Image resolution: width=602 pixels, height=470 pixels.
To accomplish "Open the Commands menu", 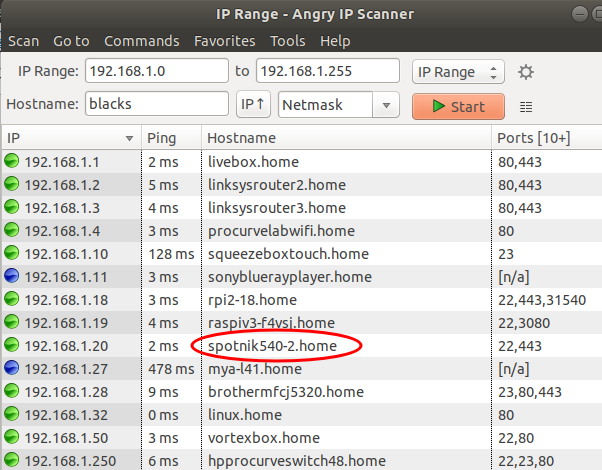I will pos(142,41).
